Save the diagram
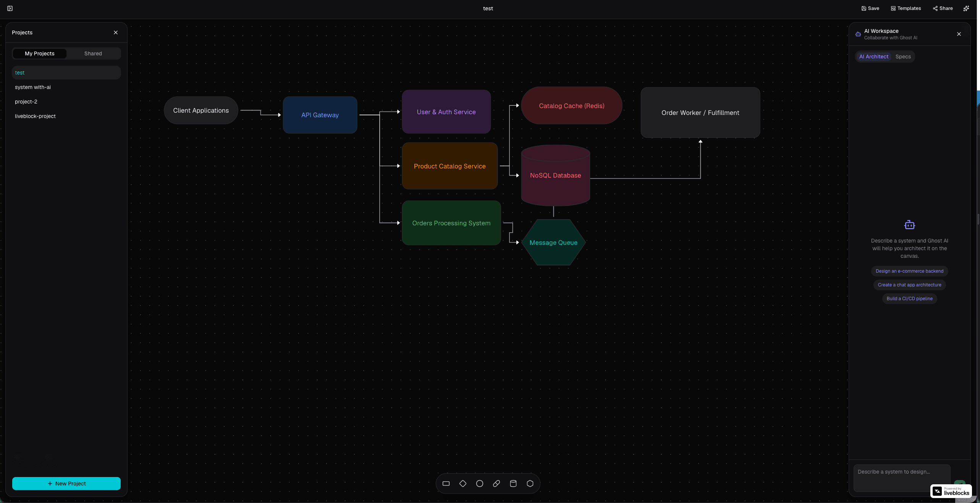 [x=870, y=8]
